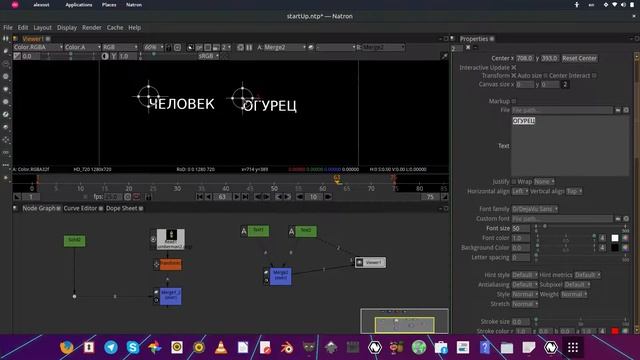Switch to the Curve Editor tab

click(80, 208)
